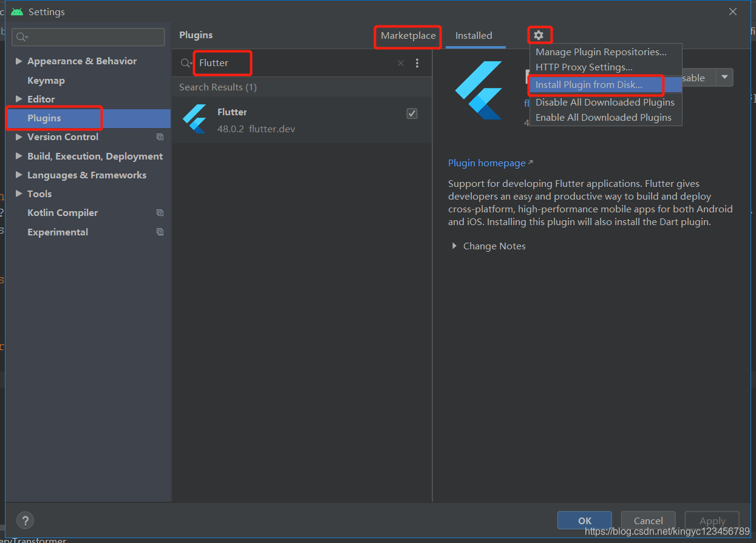Click the magnifier icon in plugin search
Screen dimensions: 756x543
tap(186, 63)
